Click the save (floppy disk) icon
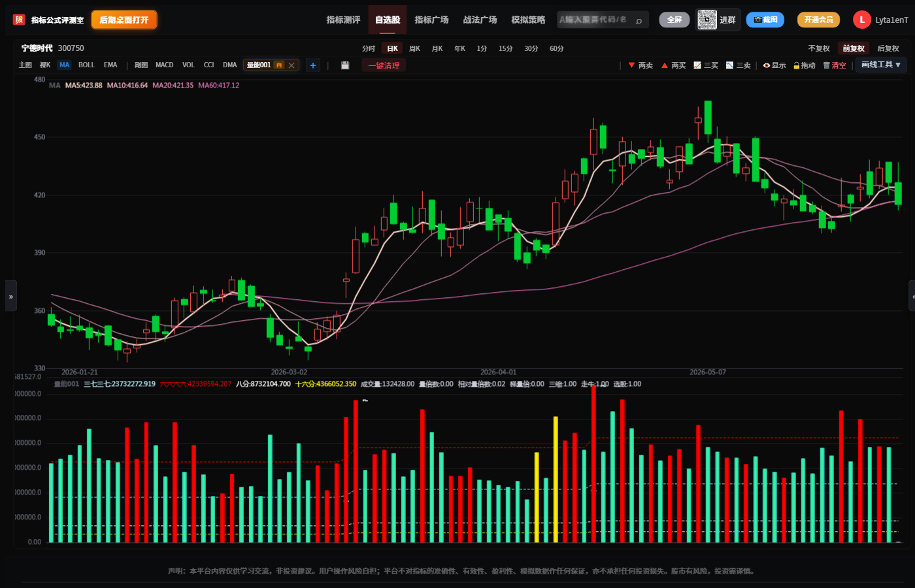This screenshot has height=588, width=915. pyautogui.click(x=345, y=65)
